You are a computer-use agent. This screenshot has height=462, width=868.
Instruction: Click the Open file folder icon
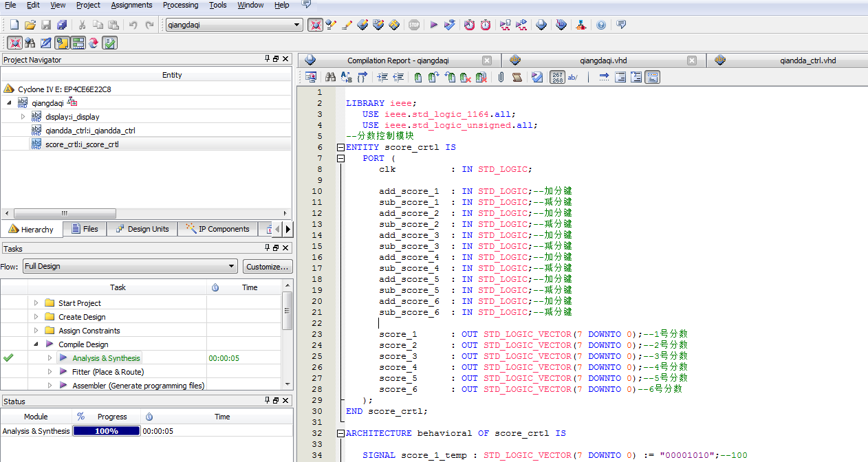pyautogui.click(x=30, y=25)
